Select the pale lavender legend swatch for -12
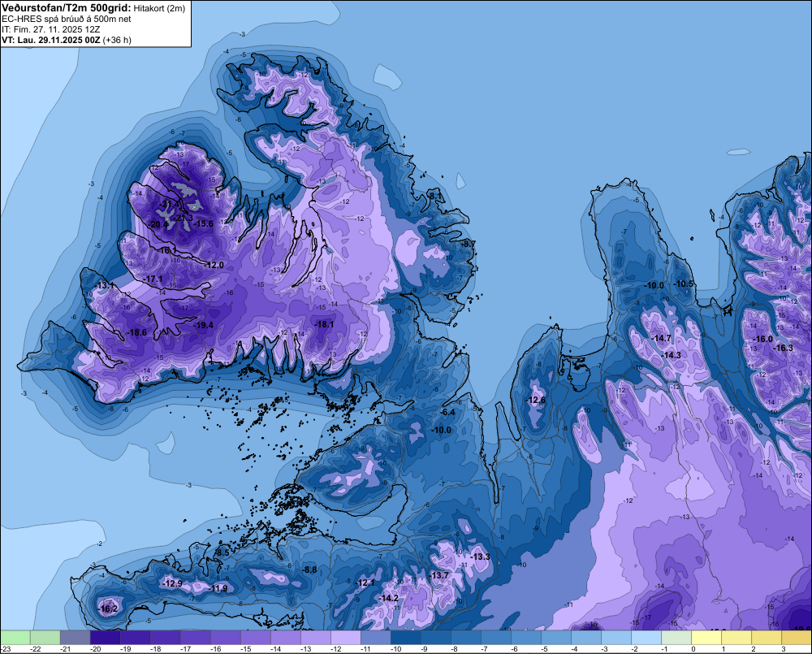 point(346,638)
